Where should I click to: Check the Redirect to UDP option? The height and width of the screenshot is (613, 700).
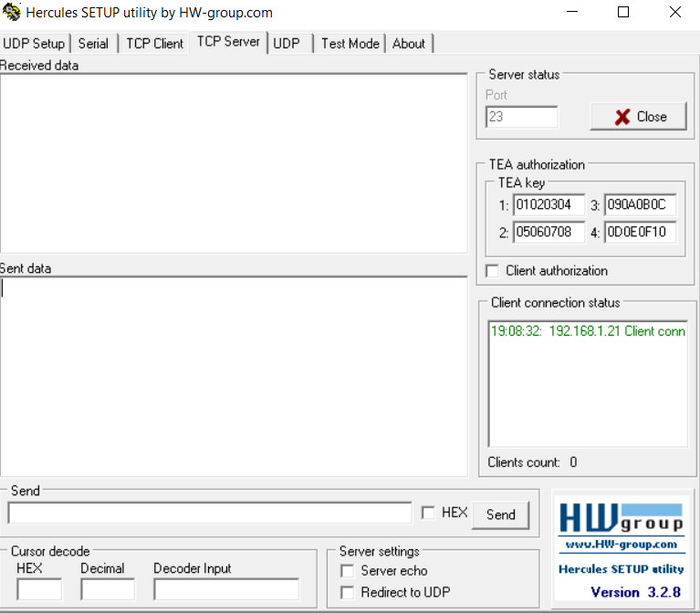pyautogui.click(x=347, y=593)
